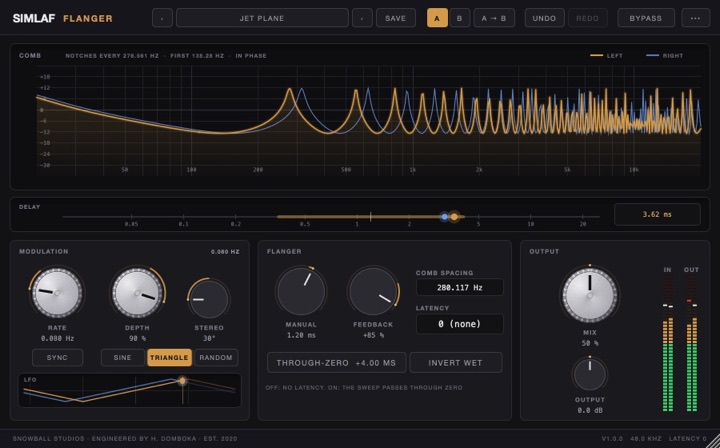720x448 pixels.
Task: Click the FEEDBACK knob
Action: coord(373,291)
